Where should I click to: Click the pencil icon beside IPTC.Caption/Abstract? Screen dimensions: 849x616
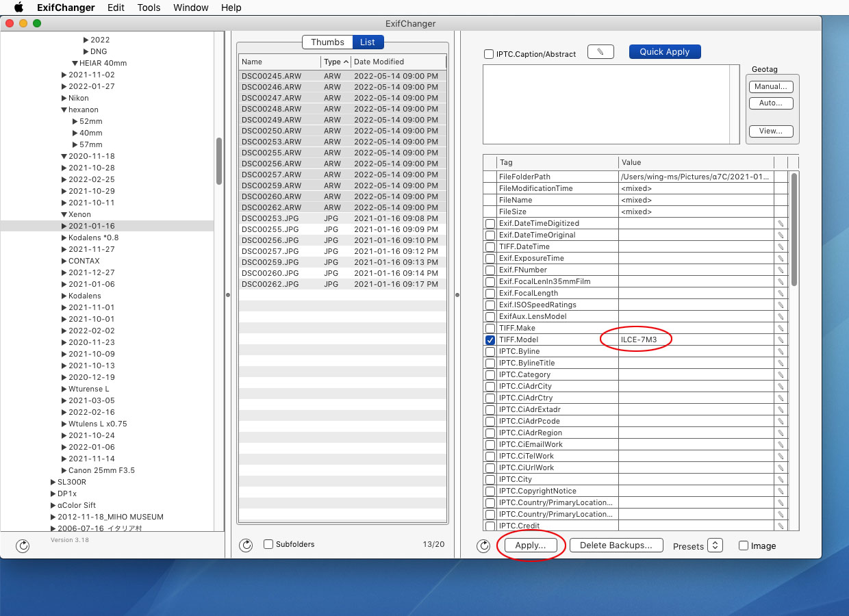click(x=600, y=52)
